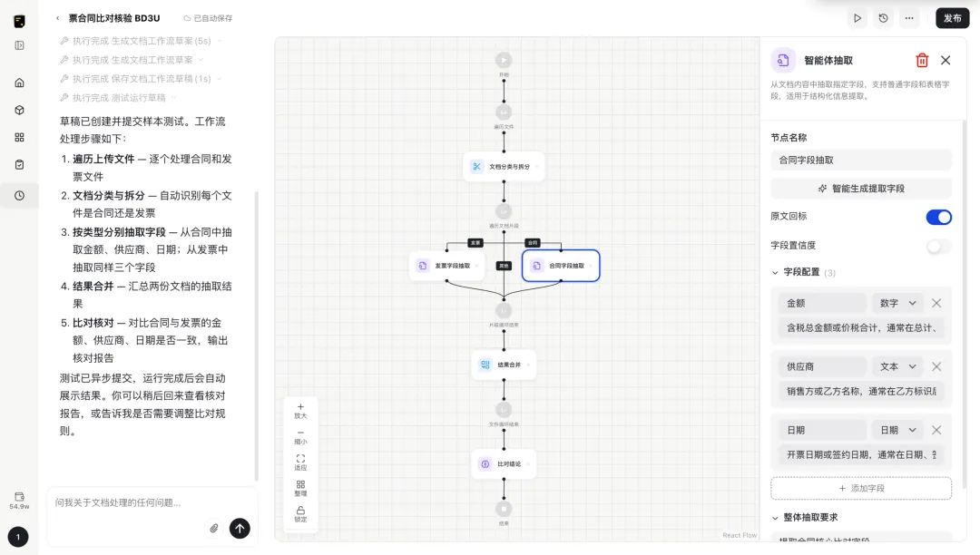Expand the 执行完成 生成文档工作流草案 (5s) step
Image resolution: width=980 pixels, height=555 pixels.
click(x=142, y=41)
